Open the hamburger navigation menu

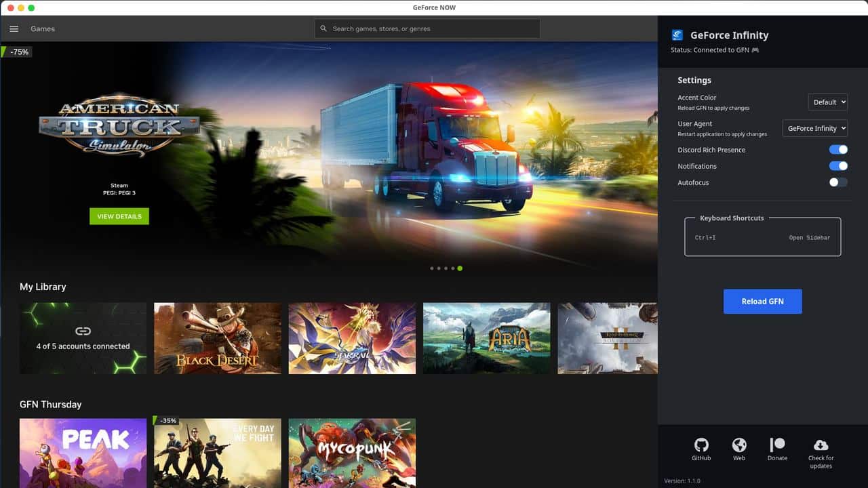[14, 28]
